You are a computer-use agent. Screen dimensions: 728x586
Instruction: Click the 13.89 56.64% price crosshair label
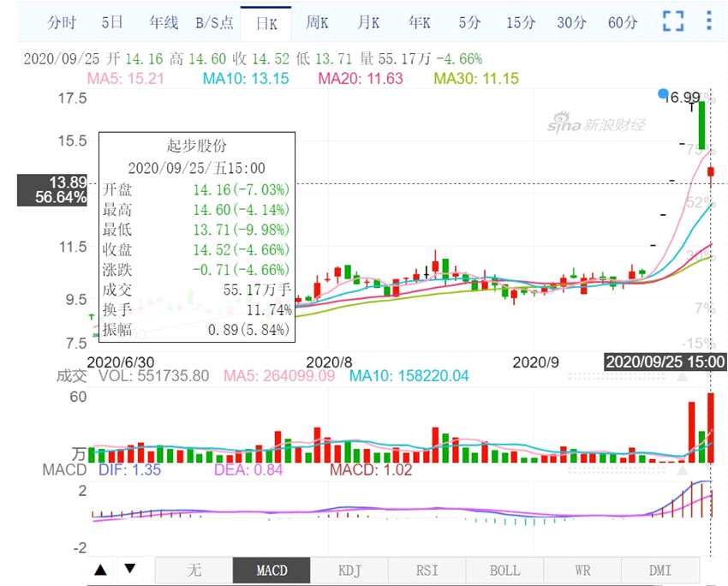tap(52, 189)
